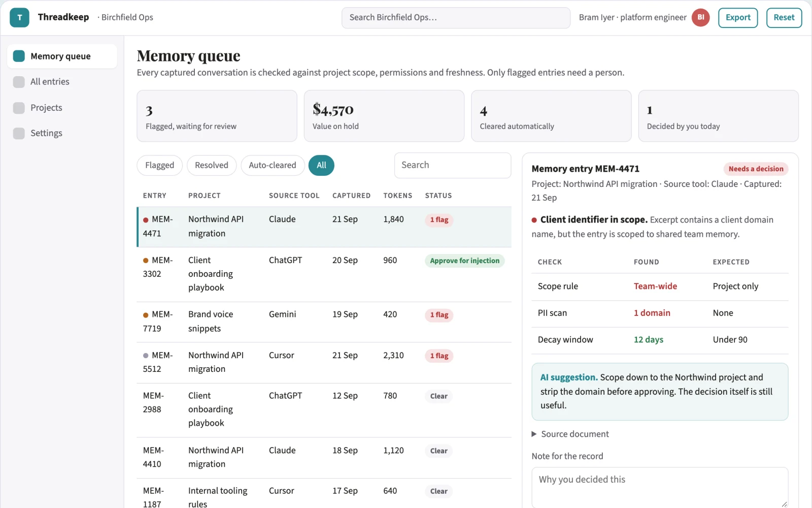Click the All entries sidebar icon
The width and height of the screenshot is (812, 508).
point(19,82)
